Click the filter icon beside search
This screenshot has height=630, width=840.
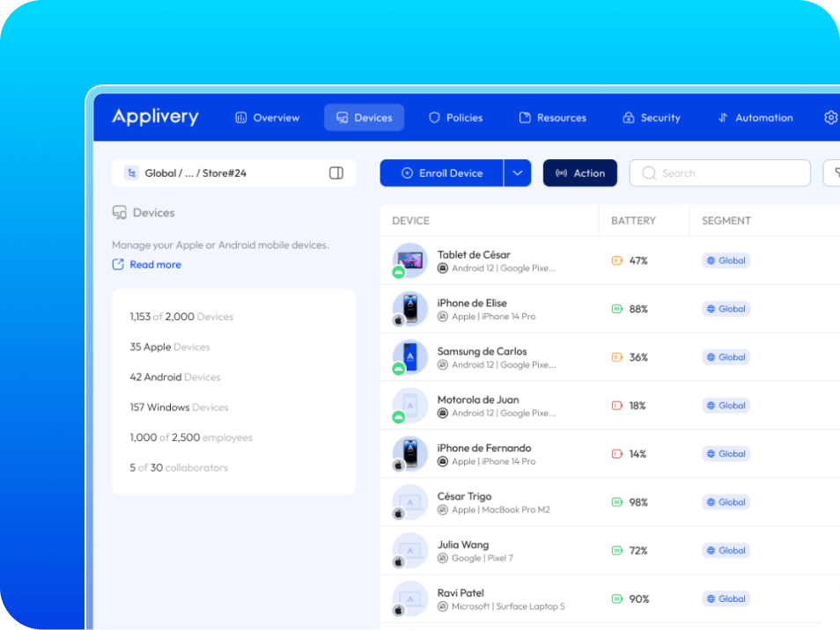click(832, 173)
